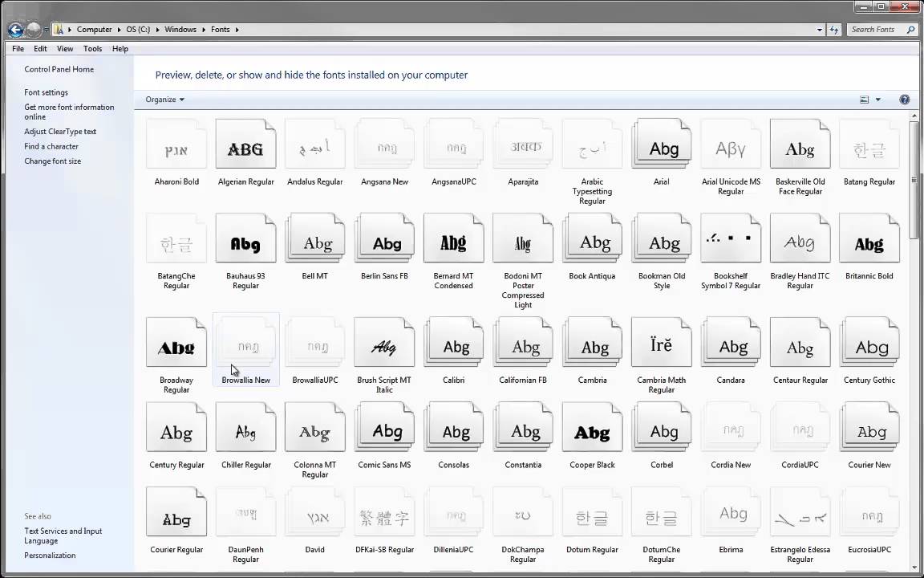
Task: Expand the arrow after Fonts in breadcrumb
Action: (x=237, y=30)
